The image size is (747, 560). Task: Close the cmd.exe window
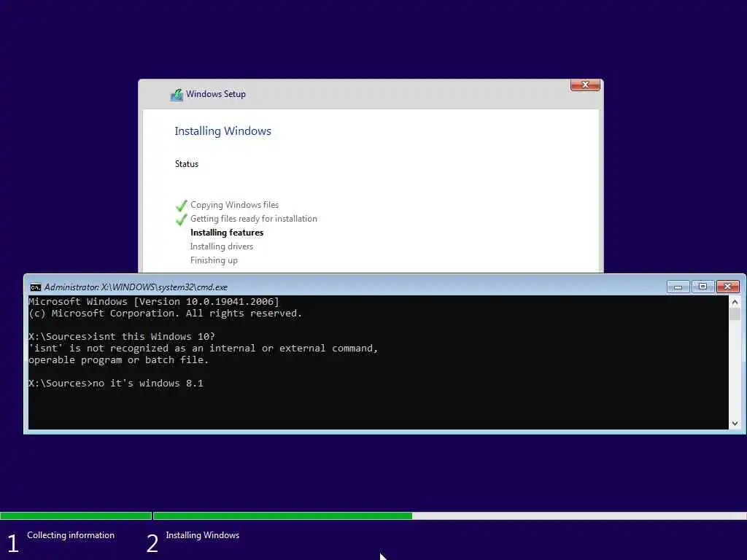727,287
